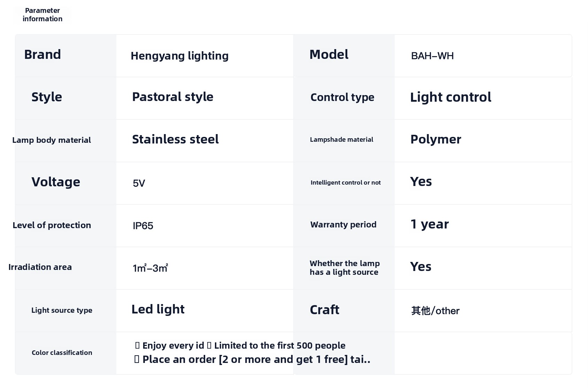Select the Brand label cell

point(66,56)
